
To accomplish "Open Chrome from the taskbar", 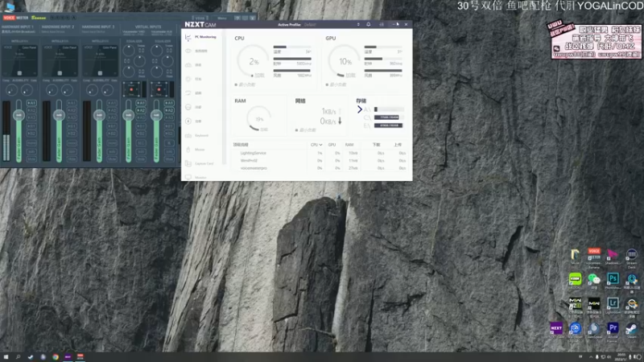I will (x=56, y=357).
